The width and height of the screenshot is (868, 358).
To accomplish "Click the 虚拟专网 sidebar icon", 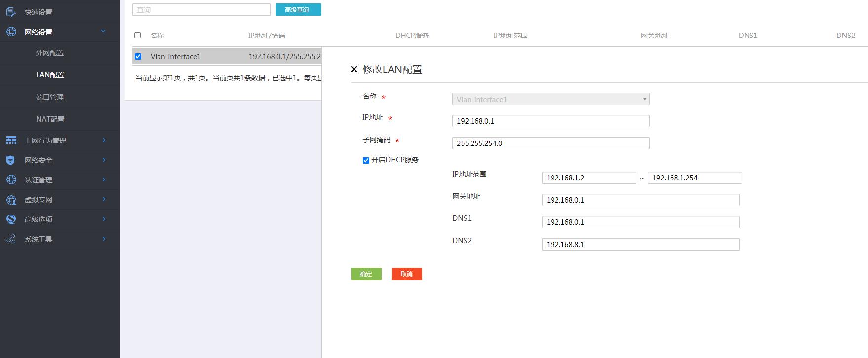I will (11, 200).
